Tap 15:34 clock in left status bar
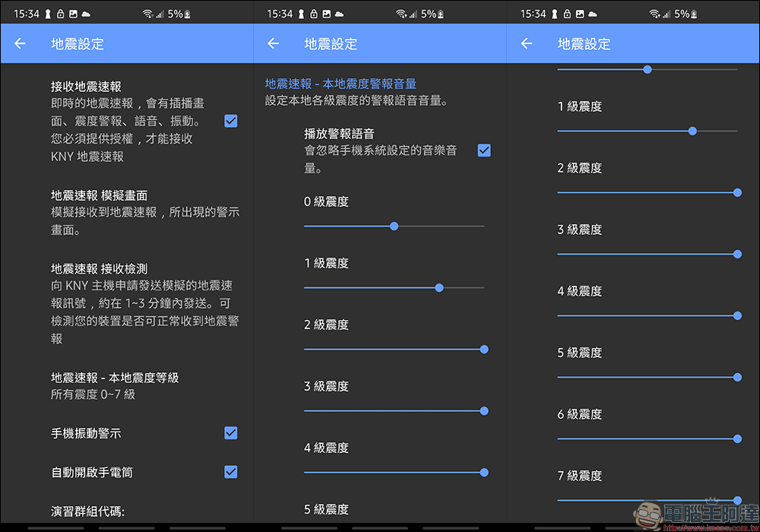 click(26, 14)
